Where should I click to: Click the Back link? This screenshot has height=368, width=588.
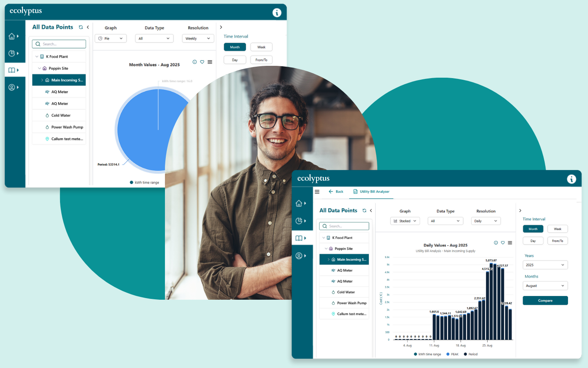pos(336,192)
